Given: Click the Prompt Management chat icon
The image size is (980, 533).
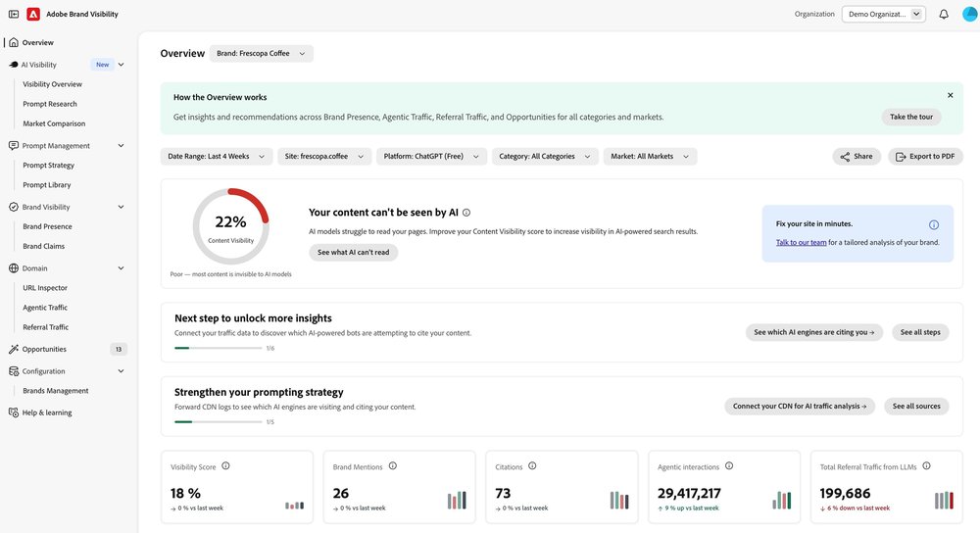Looking at the screenshot, I should click(x=14, y=146).
